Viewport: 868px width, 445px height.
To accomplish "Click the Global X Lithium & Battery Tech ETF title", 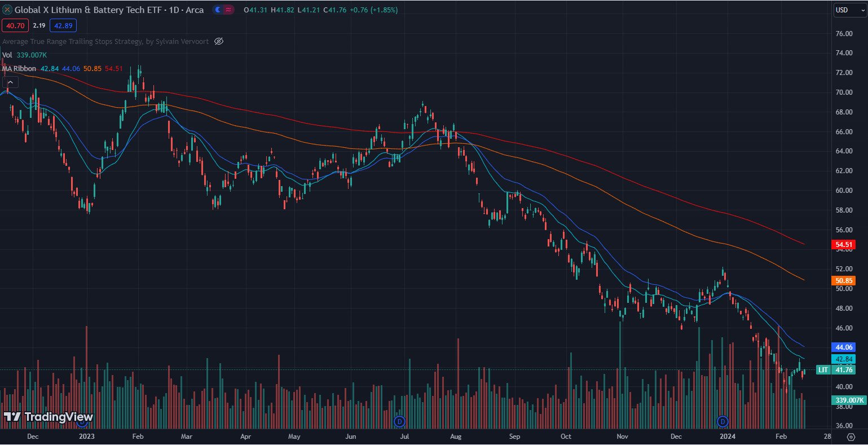I will (x=88, y=10).
